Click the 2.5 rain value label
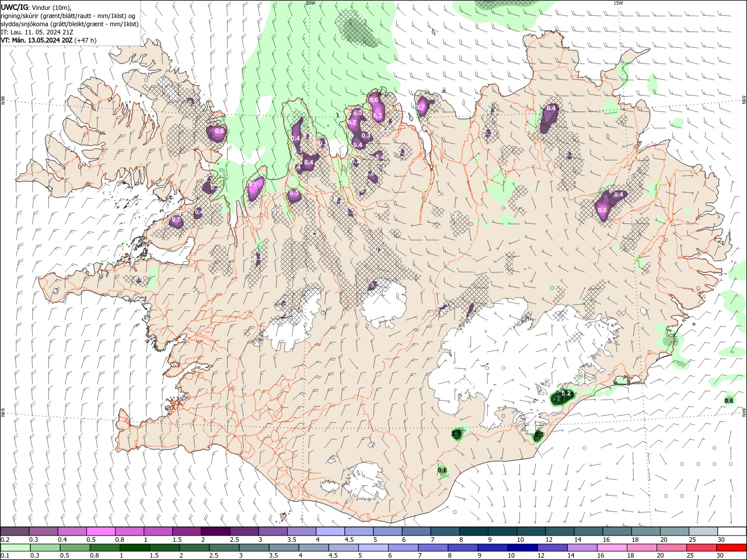The width and height of the screenshot is (747, 560). (456, 433)
